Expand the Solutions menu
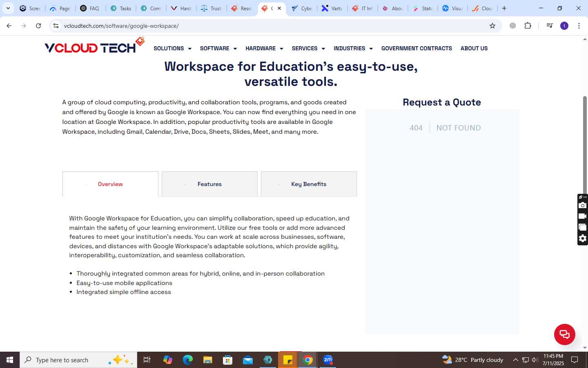588x368 pixels. tap(172, 48)
